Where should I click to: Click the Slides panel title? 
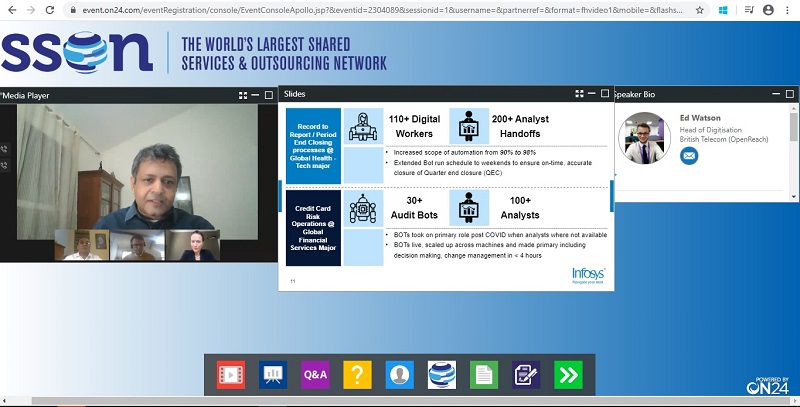click(294, 94)
